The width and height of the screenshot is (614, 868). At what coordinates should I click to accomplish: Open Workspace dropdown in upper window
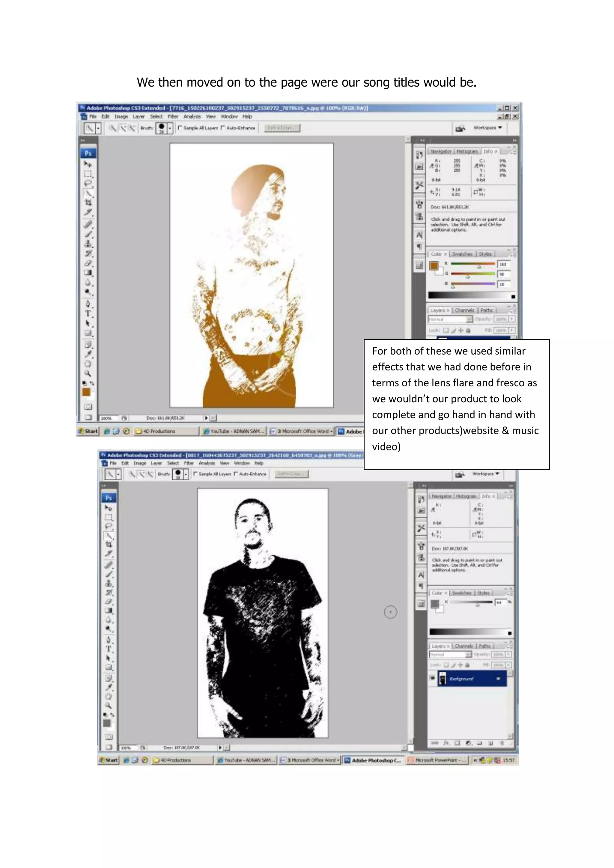pos(488,128)
